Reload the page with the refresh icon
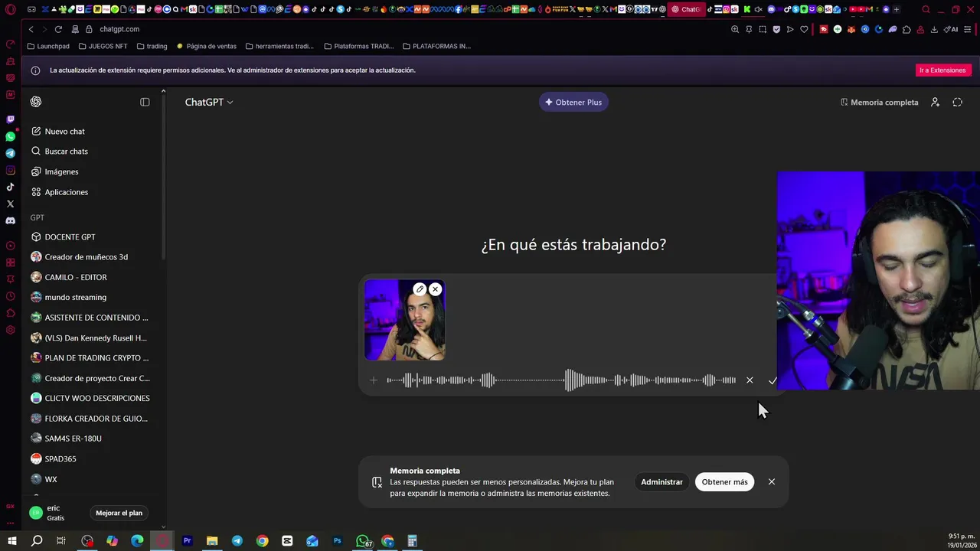This screenshot has width=980, height=551. click(58, 29)
